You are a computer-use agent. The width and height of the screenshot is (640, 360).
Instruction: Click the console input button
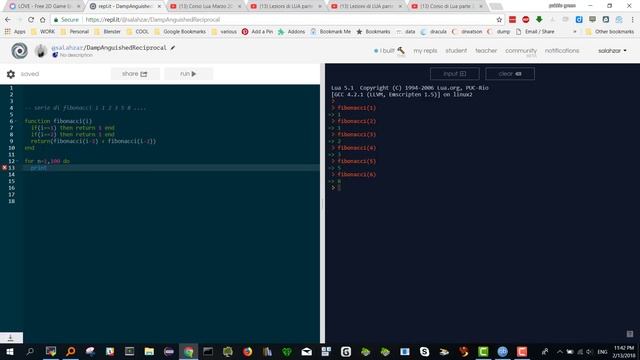tap(454, 74)
